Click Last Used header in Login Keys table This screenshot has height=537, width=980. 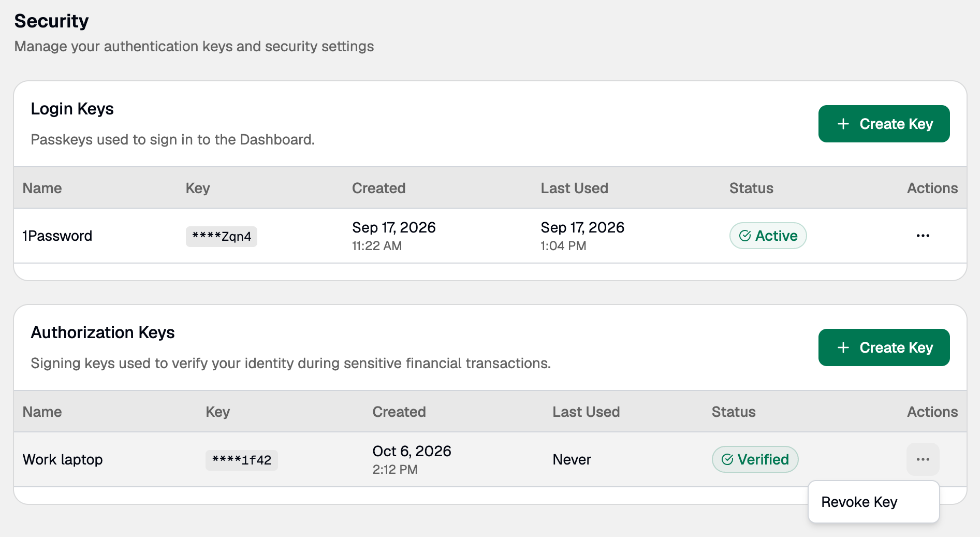point(574,188)
